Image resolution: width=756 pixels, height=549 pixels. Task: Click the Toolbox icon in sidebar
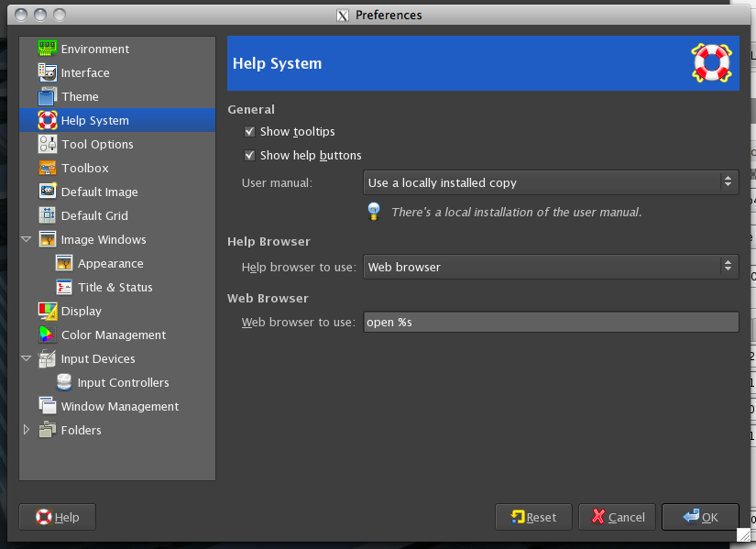coord(48,168)
